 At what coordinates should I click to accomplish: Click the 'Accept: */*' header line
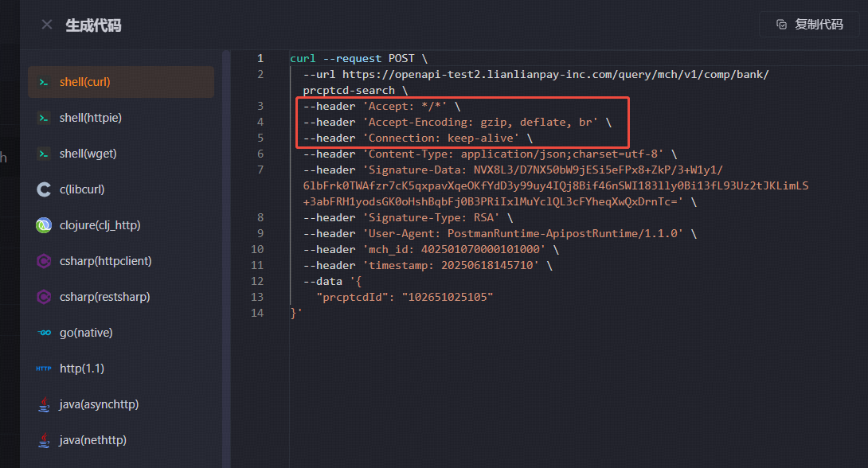pos(382,106)
